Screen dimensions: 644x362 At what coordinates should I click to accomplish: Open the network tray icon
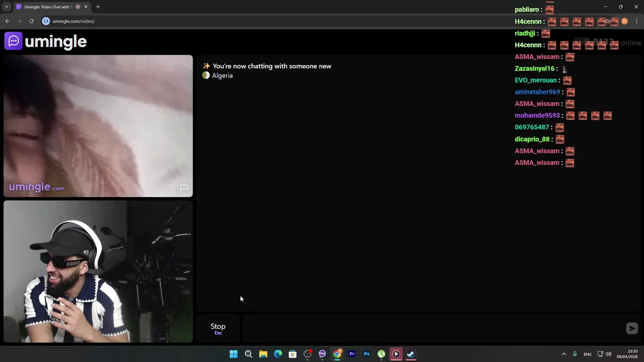coord(600,354)
